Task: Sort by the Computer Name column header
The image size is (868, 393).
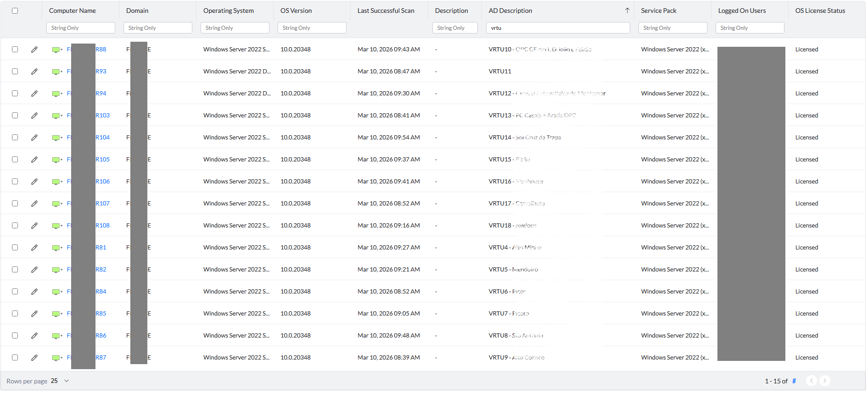Action: (x=73, y=11)
